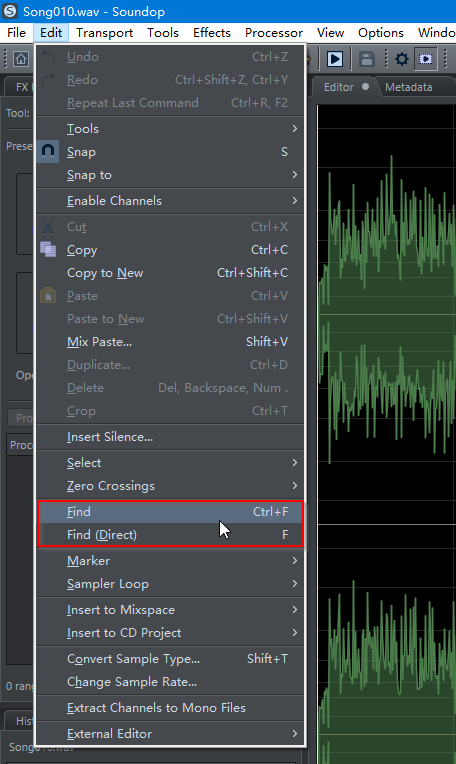The image size is (456, 764).
Task: Select Find from the Edit menu
Action: [170, 512]
